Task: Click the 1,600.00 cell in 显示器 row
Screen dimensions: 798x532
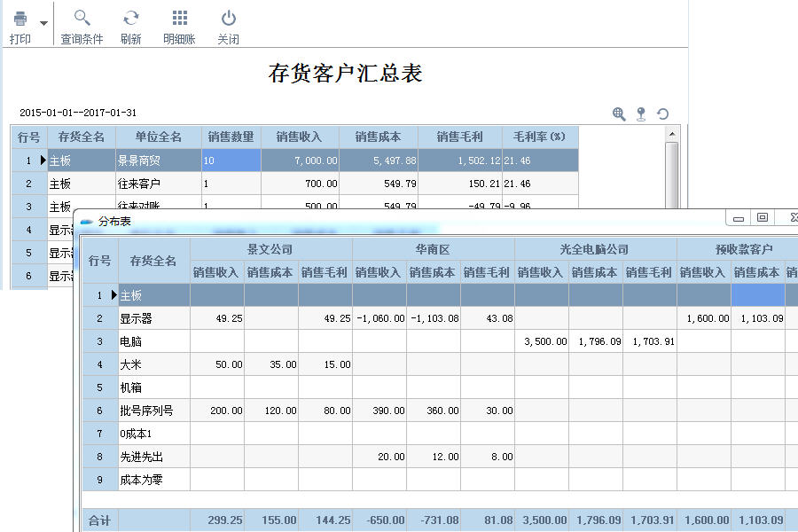Action: 704,318
